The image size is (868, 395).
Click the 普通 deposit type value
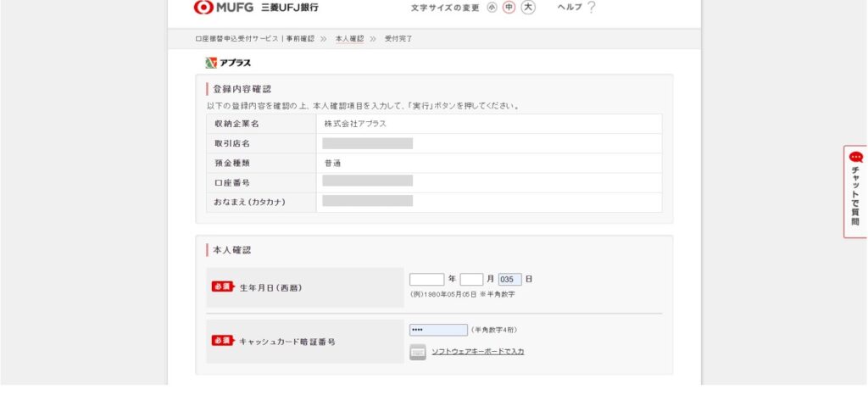[x=332, y=164]
